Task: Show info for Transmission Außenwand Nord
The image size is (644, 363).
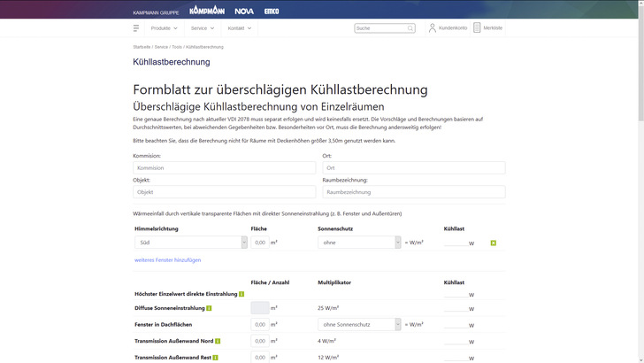Action: click(218, 341)
